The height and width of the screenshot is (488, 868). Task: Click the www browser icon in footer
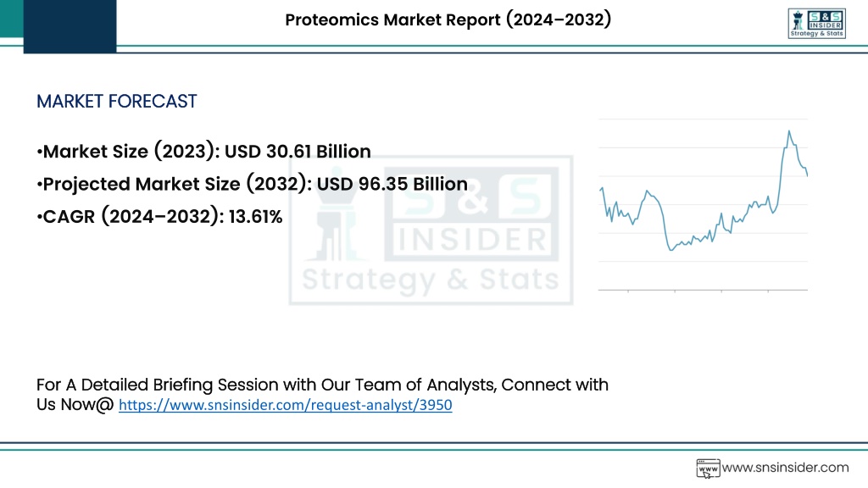[708, 468]
